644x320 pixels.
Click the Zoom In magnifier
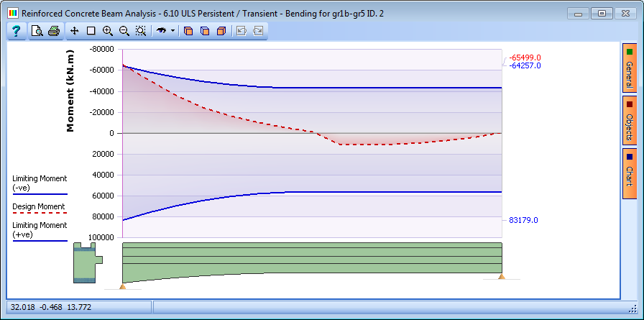108,31
